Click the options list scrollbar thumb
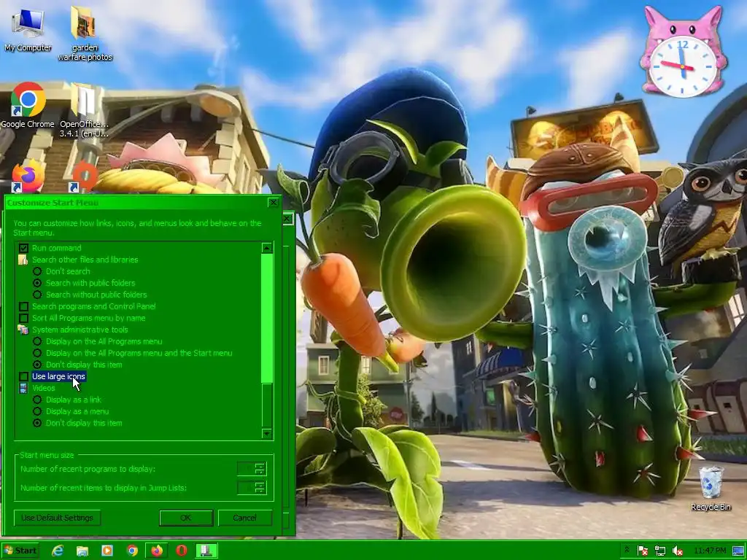This screenshot has width=747, height=560. (267, 318)
